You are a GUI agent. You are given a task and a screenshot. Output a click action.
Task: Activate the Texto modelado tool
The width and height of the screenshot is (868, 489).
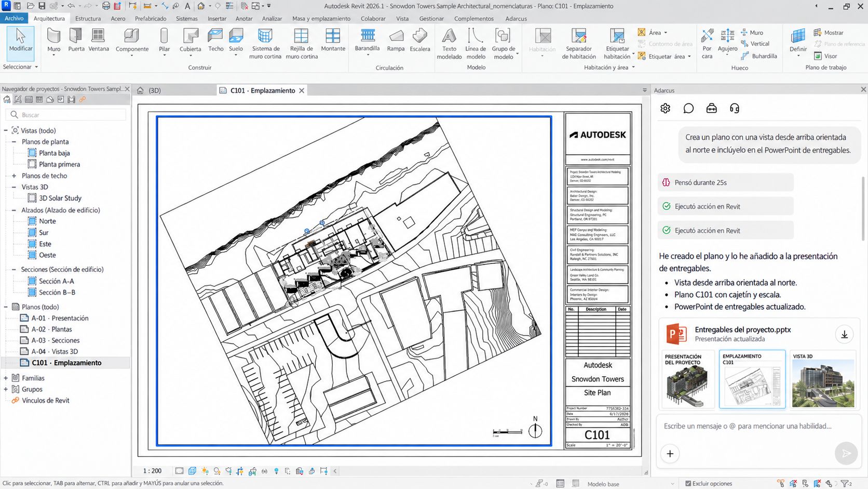(x=449, y=44)
